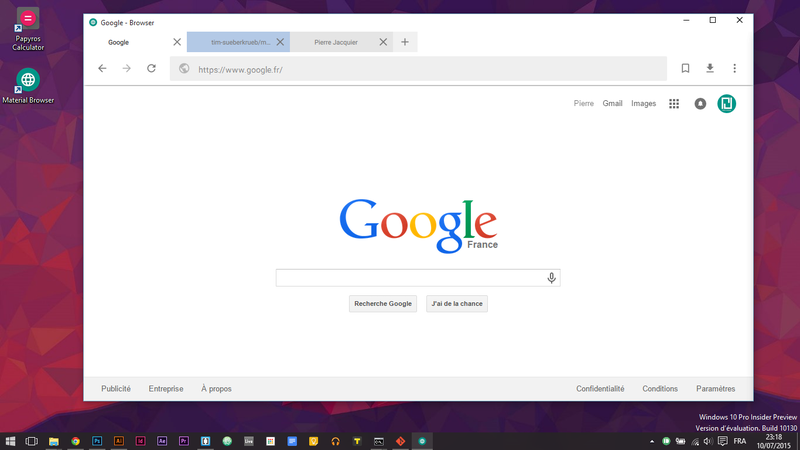The height and width of the screenshot is (450, 800).
Task: Close the Pierre Jacquier tab
Action: point(383,42)
